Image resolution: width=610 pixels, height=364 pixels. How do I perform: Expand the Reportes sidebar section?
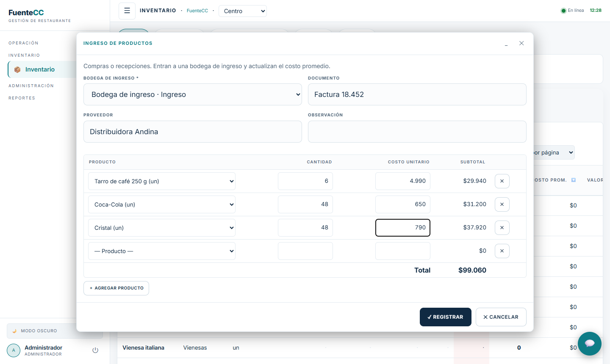pyautogui.click(x=22, y=98)
